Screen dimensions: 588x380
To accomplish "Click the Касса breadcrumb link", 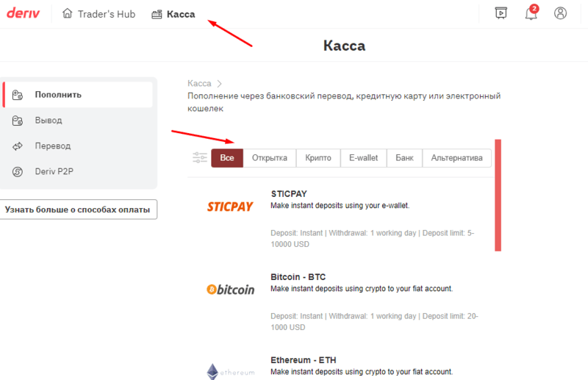I will (199, 83).
